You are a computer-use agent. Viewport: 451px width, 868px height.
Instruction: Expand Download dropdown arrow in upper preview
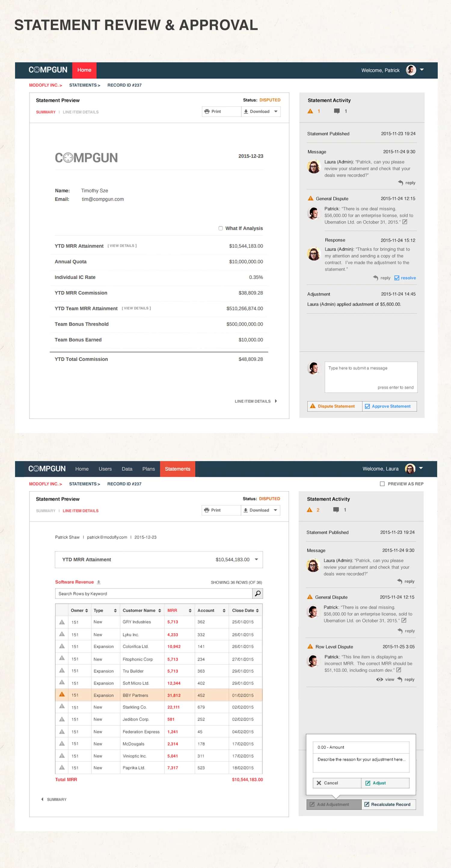point(276,112)
